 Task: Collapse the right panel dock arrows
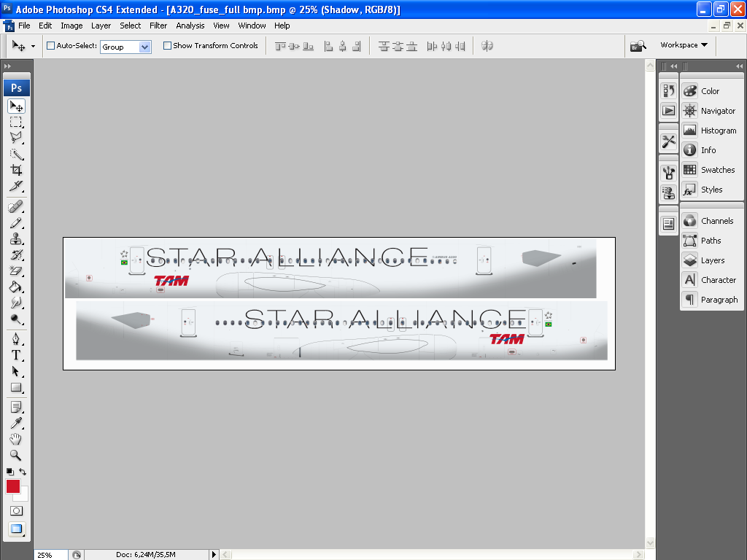739,66
